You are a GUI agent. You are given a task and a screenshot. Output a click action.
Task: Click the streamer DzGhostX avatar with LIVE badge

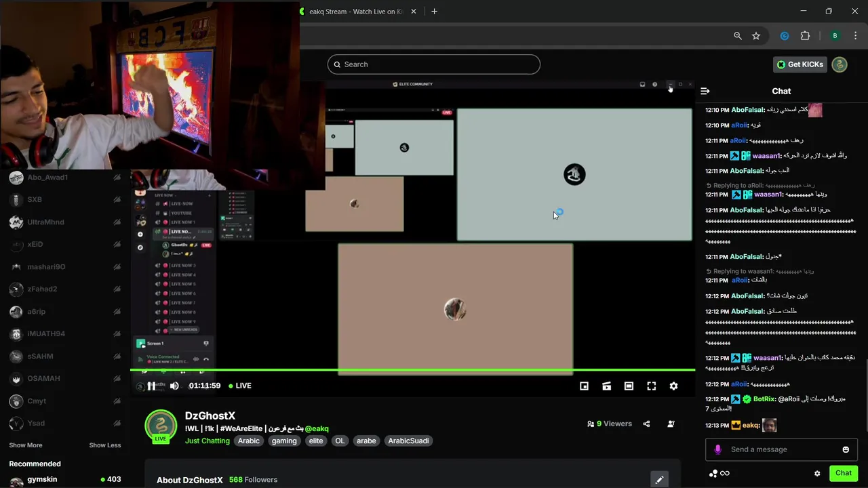[161, 426]
